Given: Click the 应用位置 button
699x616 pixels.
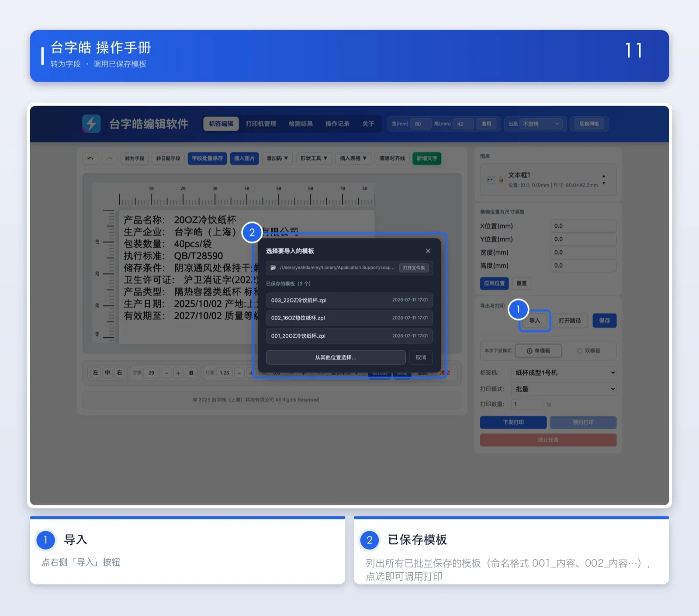Looking at the screenshot, I should 494,283.
